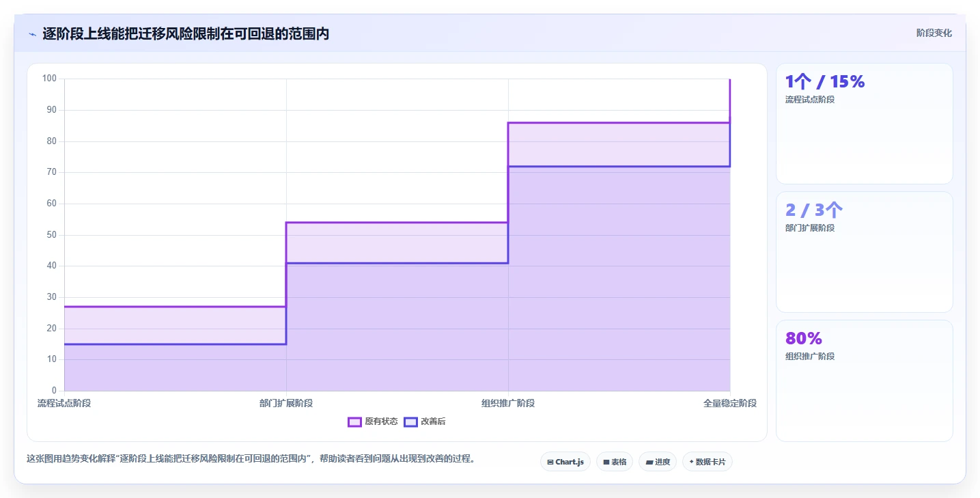Select the 1个 / 15% stat card

pos(865,124)
